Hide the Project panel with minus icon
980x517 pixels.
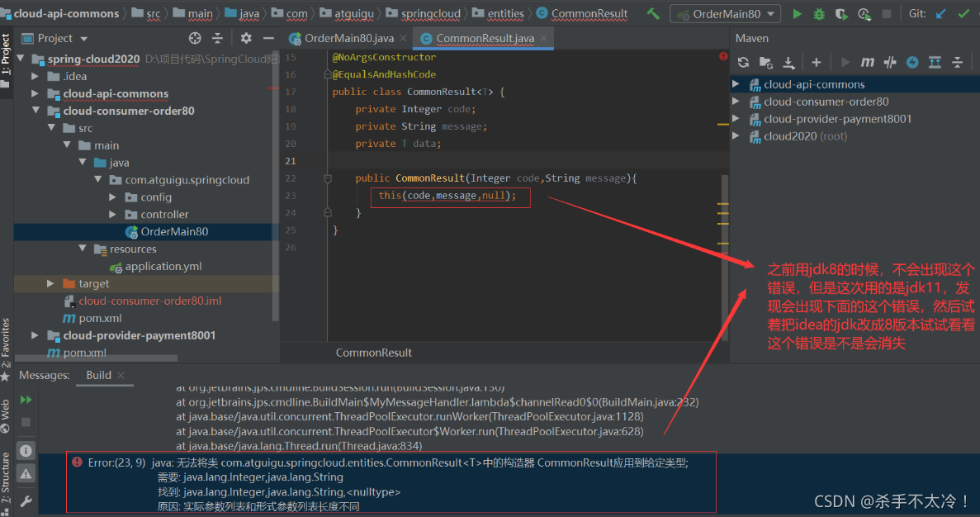269,38
